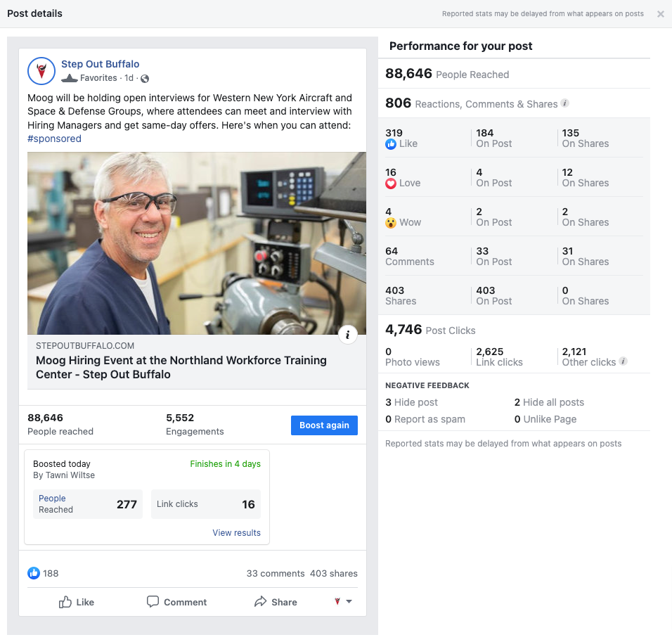Screen dimensions: 672x642
Task: Close the Post details dialog
Action: click(661, 14)
